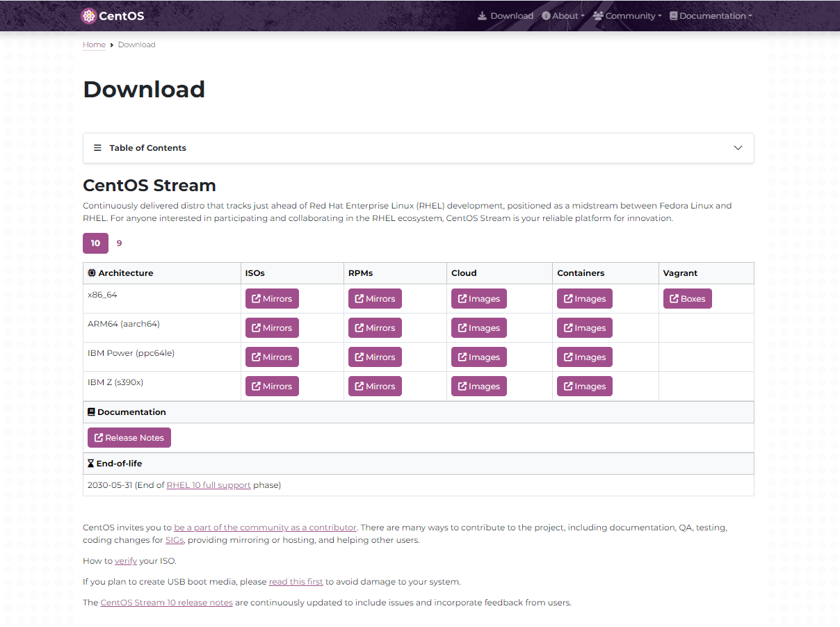Follow the SIGs link
The width and height of the screenshot is (840, 627).
(x=175, y=540)
